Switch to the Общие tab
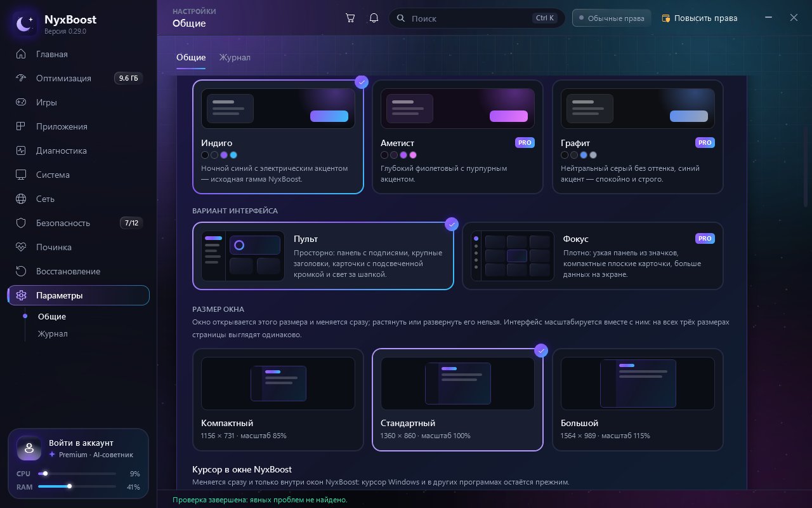Viewport: 812px width, 508px height. point(191,57)
